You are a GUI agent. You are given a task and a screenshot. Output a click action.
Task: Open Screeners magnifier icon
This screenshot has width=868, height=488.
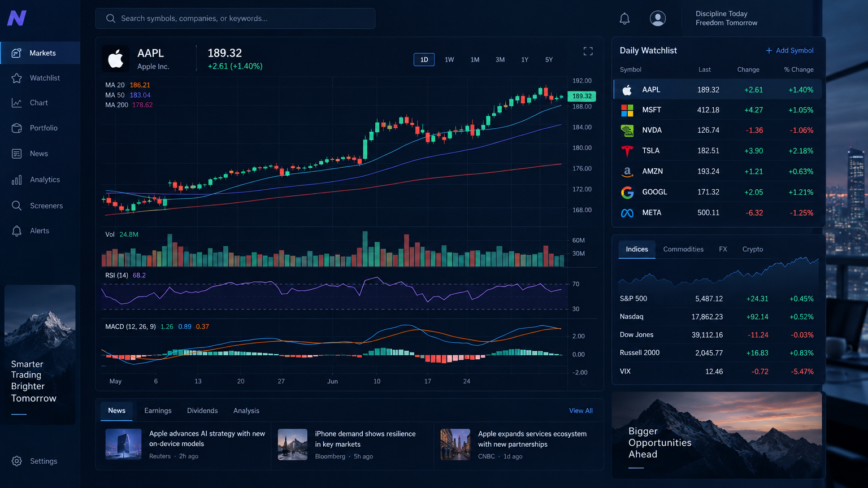[17, 206]
